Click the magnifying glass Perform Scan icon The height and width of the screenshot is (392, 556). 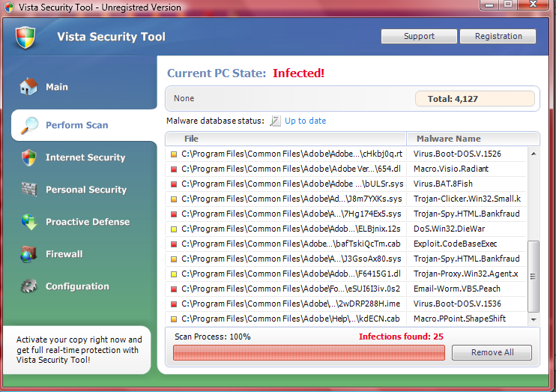click(x=29, y=125)
